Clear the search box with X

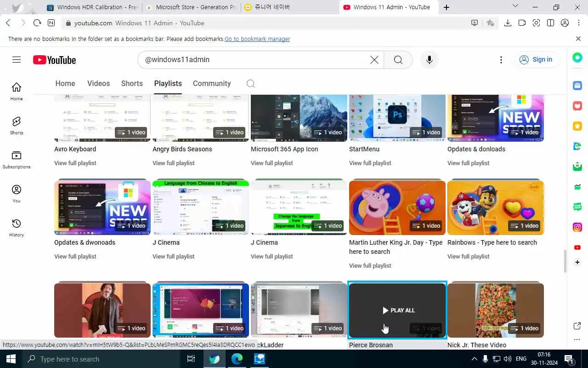[374, 59]
